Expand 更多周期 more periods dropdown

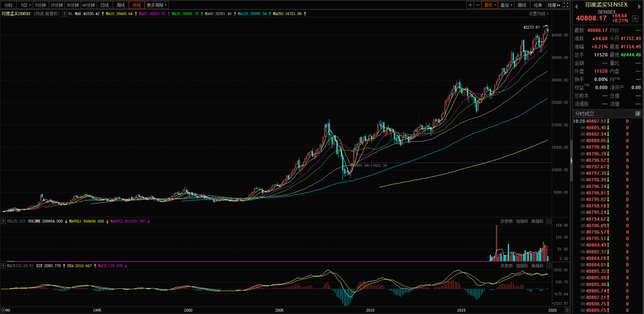[157, 5]
